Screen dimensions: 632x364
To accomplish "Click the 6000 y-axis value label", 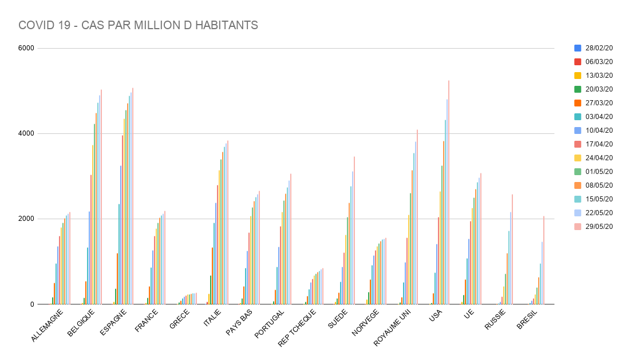I will click(27, 49).
